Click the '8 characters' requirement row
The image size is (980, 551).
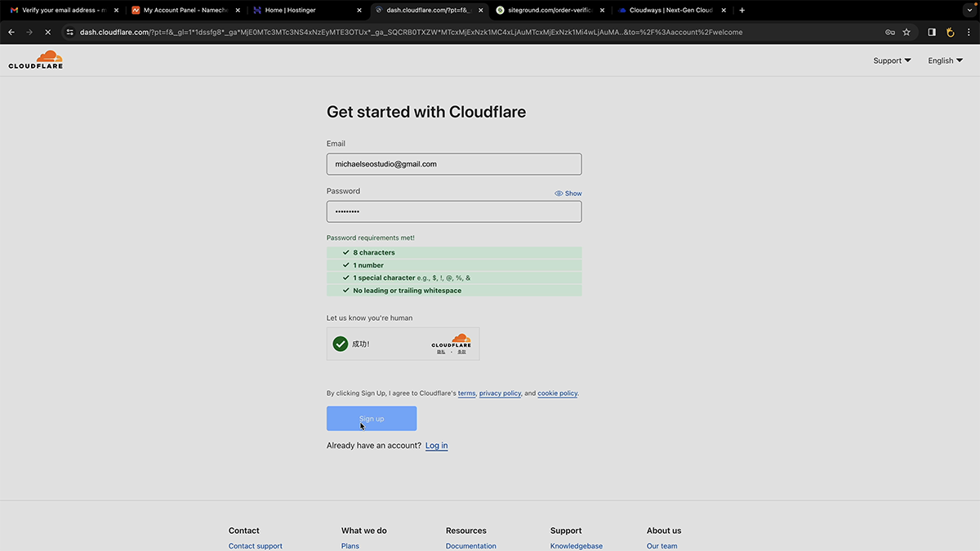coord(454,253)
